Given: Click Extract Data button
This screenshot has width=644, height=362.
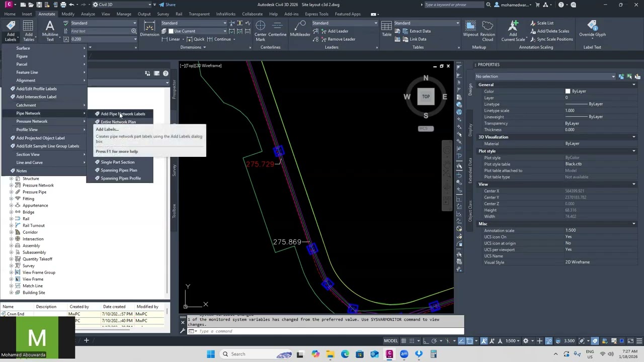Looking at the screenshot, I should click(416, 31).
